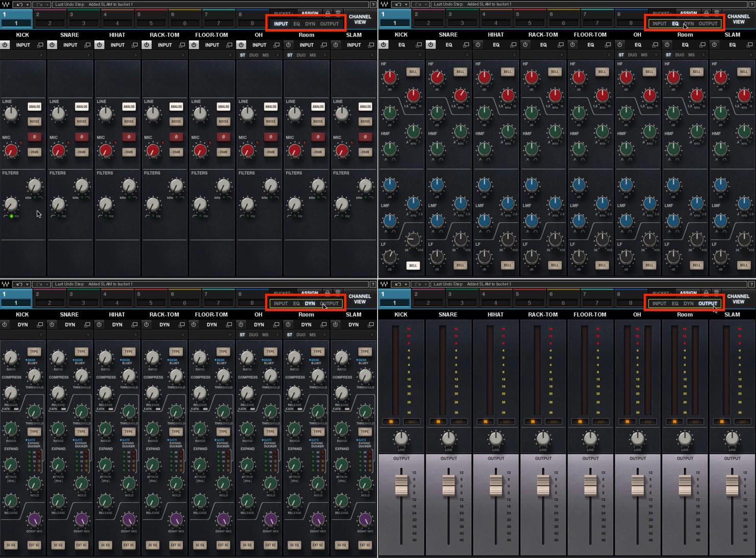Toggle SLAM power button in DYN view

(336, 324)
